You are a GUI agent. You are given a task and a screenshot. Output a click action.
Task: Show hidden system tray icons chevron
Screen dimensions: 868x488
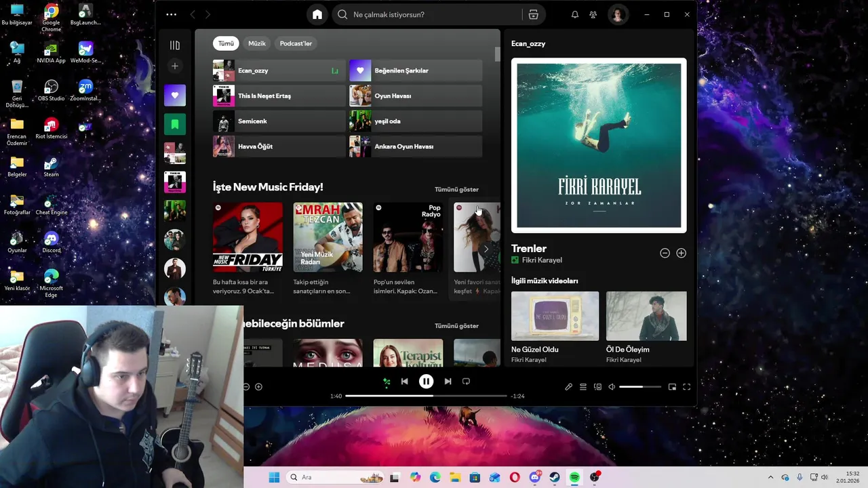tap(770, 477)
